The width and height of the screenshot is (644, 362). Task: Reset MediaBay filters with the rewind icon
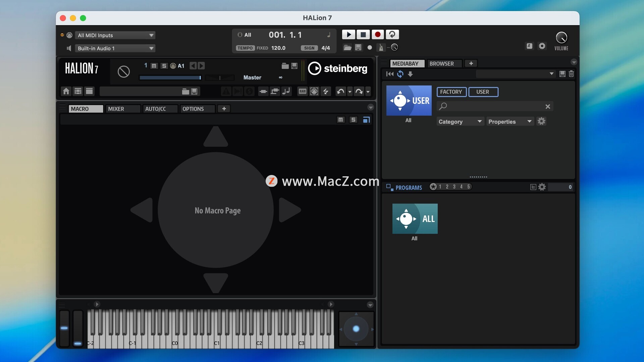coord(390,74)
